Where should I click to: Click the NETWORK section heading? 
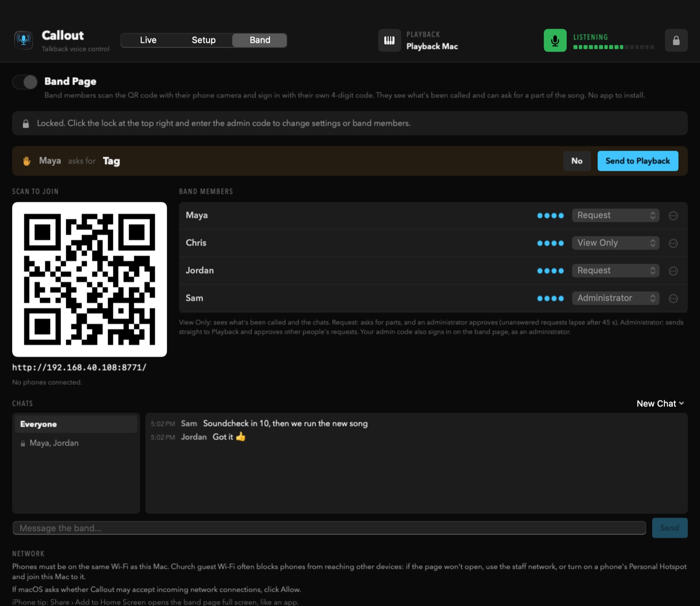pyautogui.click(x=28, y=553)
